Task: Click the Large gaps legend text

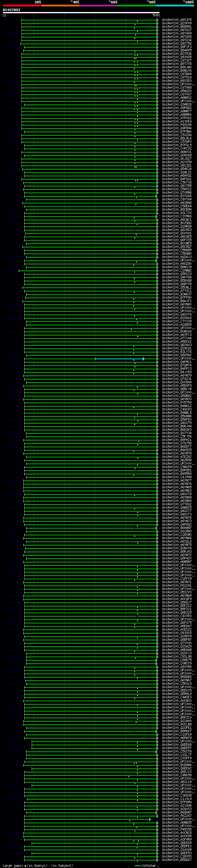Action: (38, 866)
